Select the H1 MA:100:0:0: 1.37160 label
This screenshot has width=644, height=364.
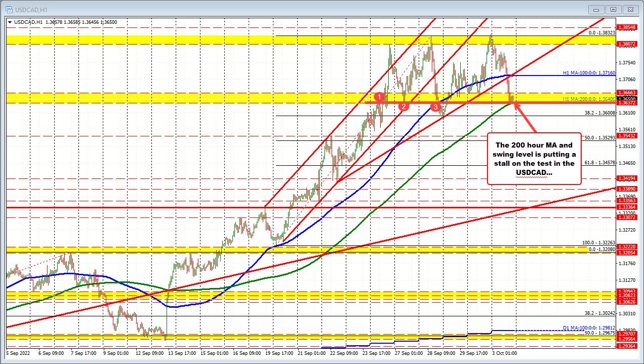(x=589, y=73)
